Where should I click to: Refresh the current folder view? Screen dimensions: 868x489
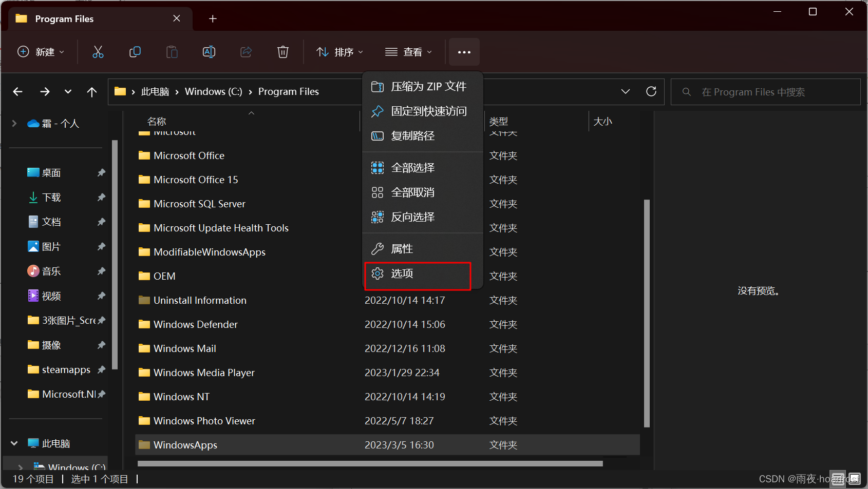pos(651,91)
